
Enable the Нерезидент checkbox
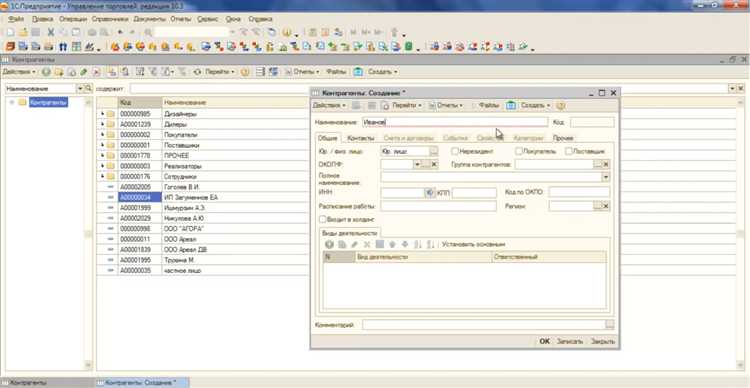click(x=455, y=151)
